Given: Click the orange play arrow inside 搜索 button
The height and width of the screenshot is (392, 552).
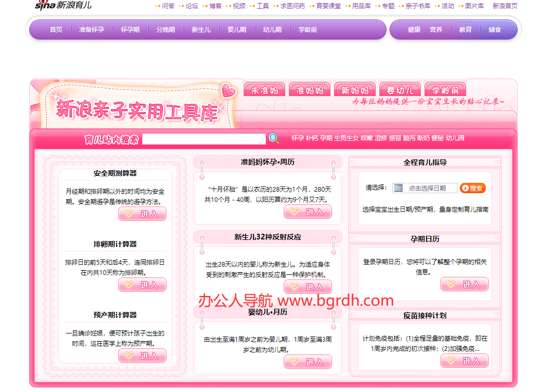Looking at the screenshot, I should tap(466, 188).
